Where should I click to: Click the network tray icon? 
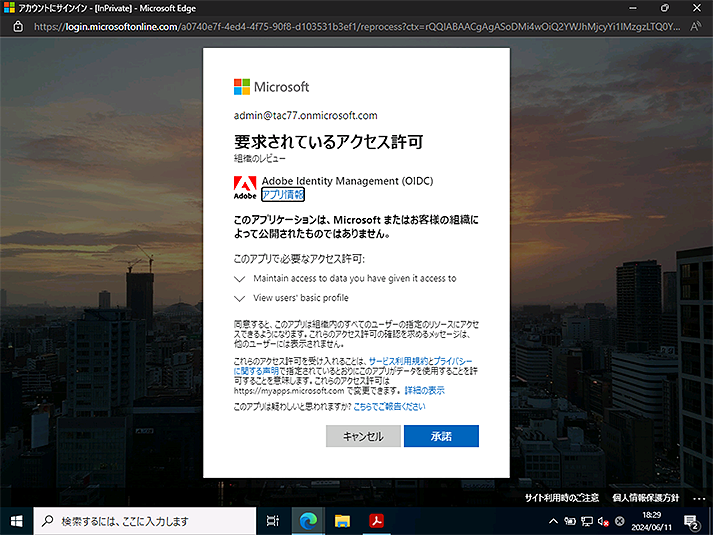(587, 521)
